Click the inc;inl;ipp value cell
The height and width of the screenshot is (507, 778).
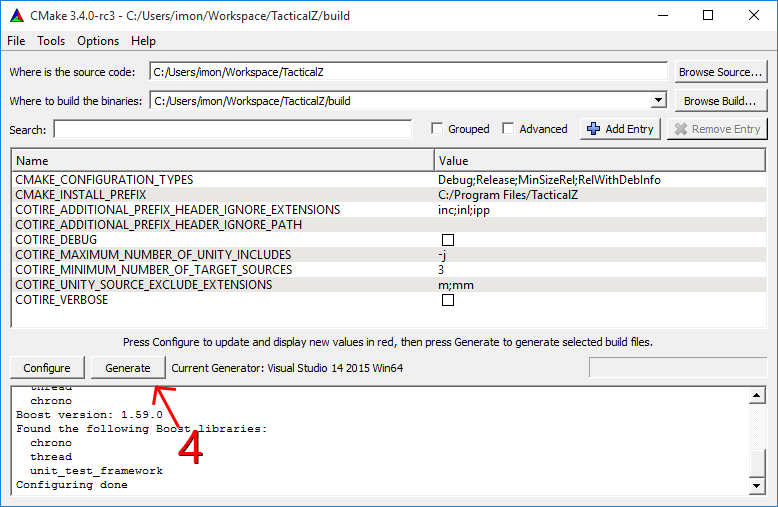pos(600,210)
